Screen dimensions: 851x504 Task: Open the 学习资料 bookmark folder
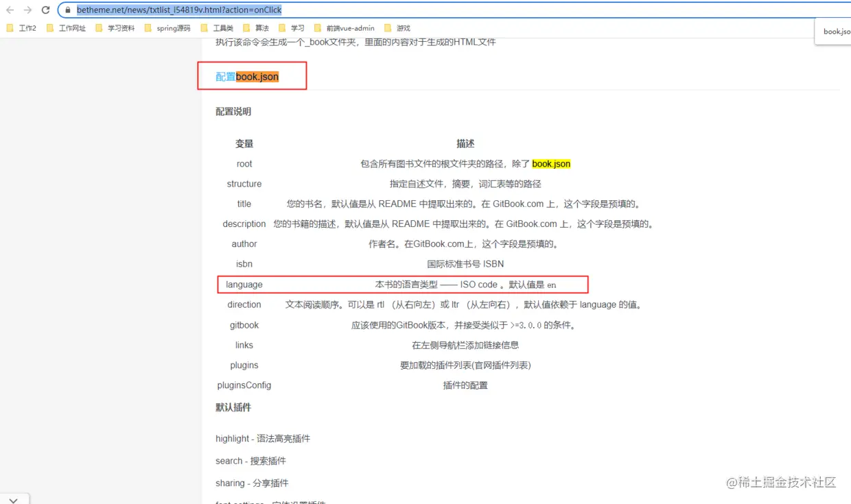click(115, 28)
